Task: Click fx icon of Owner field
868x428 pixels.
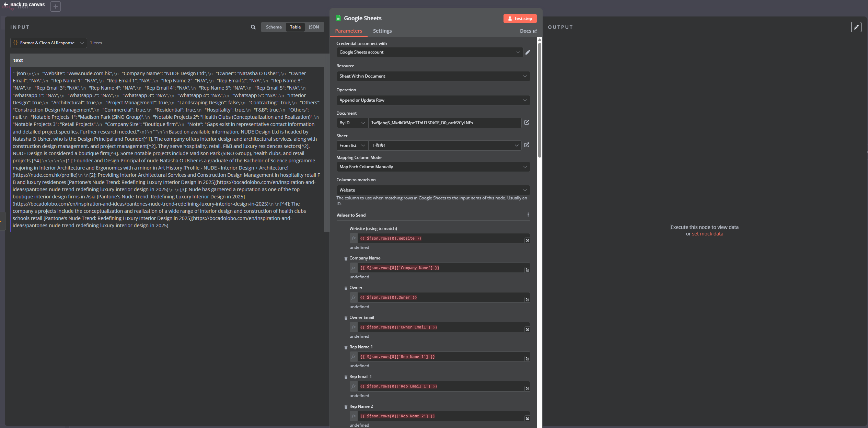Action: (x=354, y=297)
